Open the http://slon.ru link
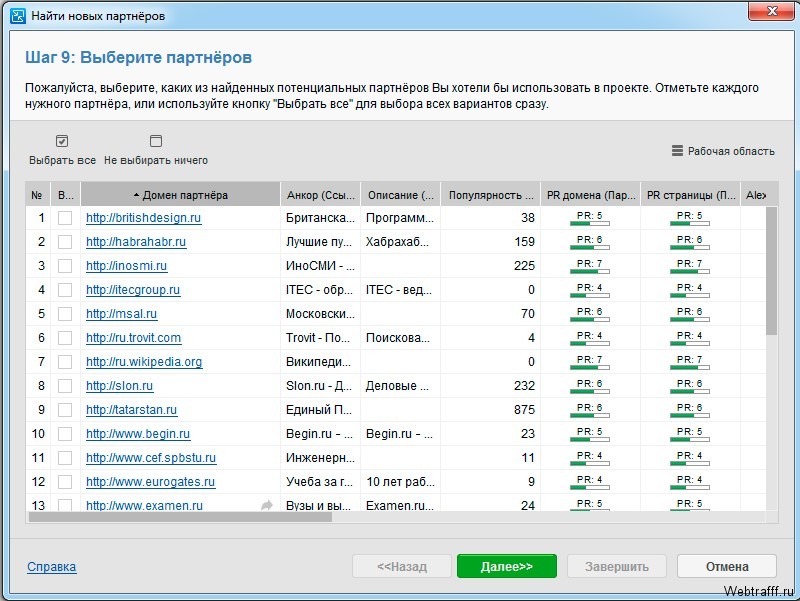 (119, 386)
